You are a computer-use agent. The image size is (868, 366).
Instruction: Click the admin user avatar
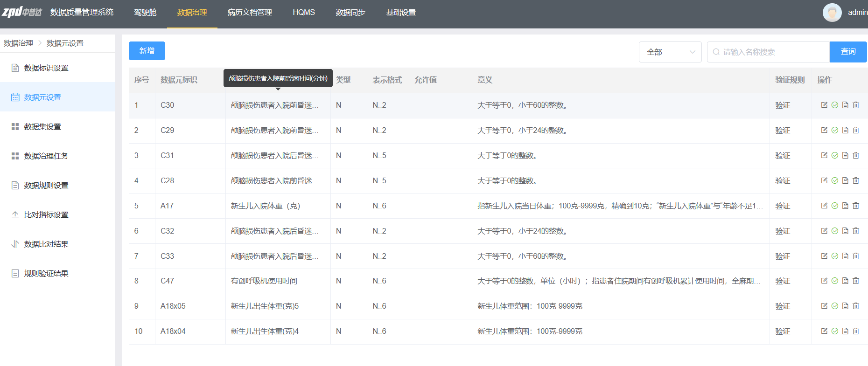click(x=832, y=13)
